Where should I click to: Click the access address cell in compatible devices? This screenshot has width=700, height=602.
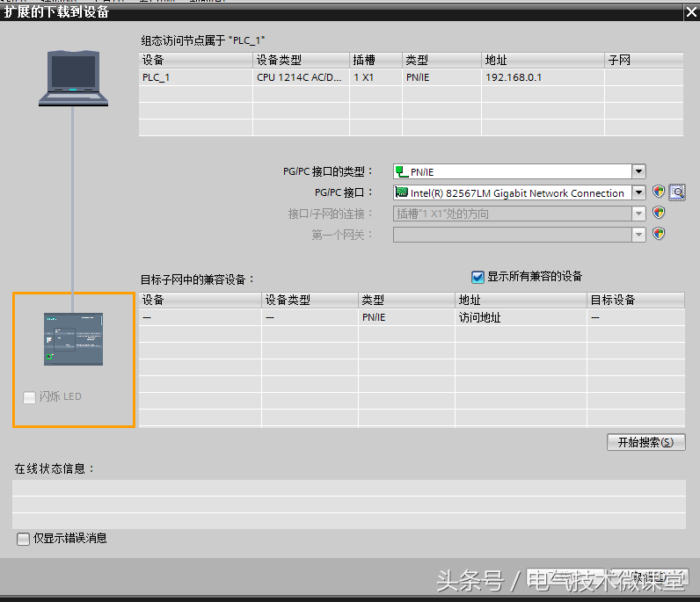tap(521, 317)
